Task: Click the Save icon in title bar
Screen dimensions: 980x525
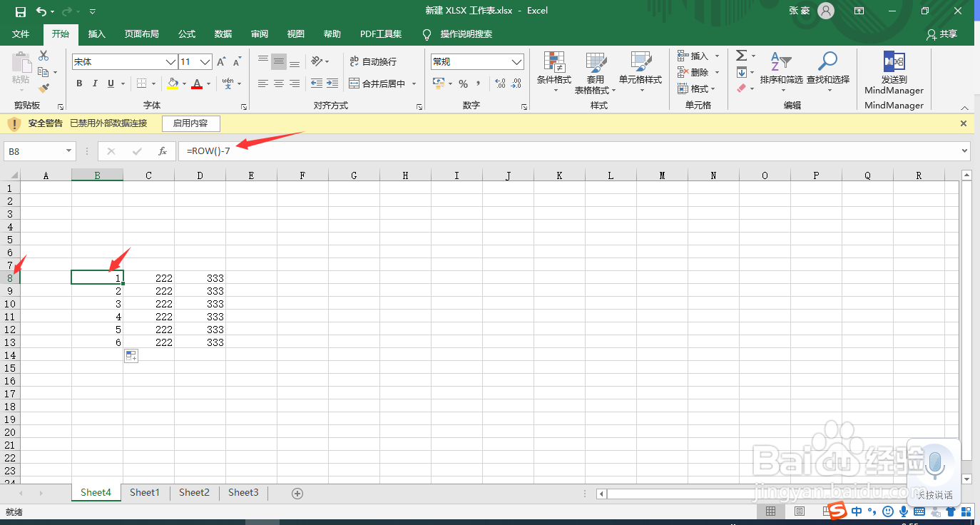Action: click(20, 11)
